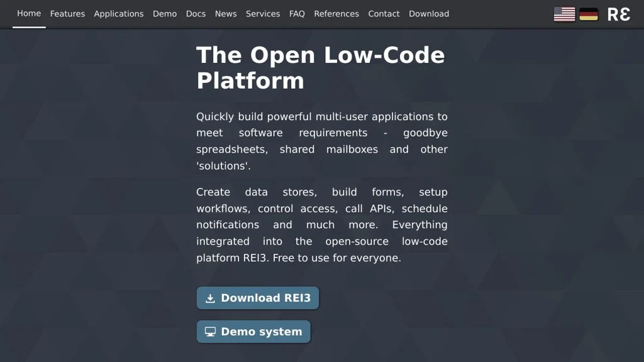The height and width of the screenshot is (362, 644).
Task: Navigate to Services
Action: click(x=263, y=14)
